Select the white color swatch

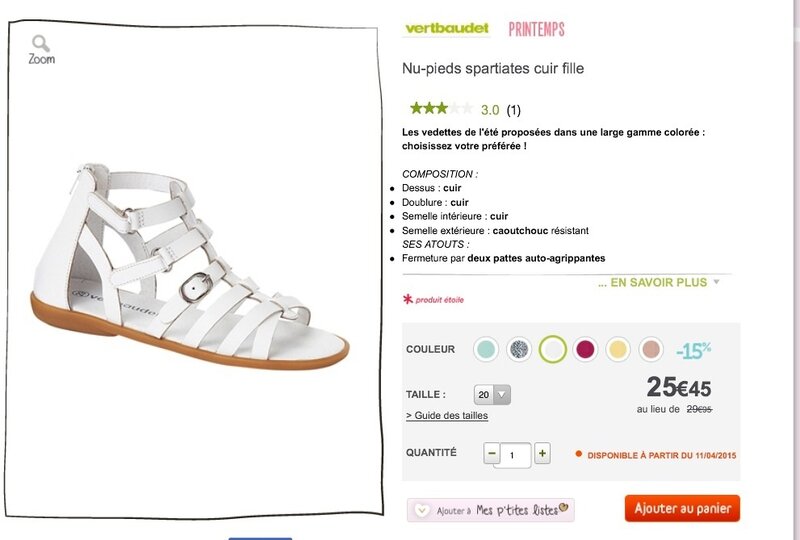tap(553, 350)
